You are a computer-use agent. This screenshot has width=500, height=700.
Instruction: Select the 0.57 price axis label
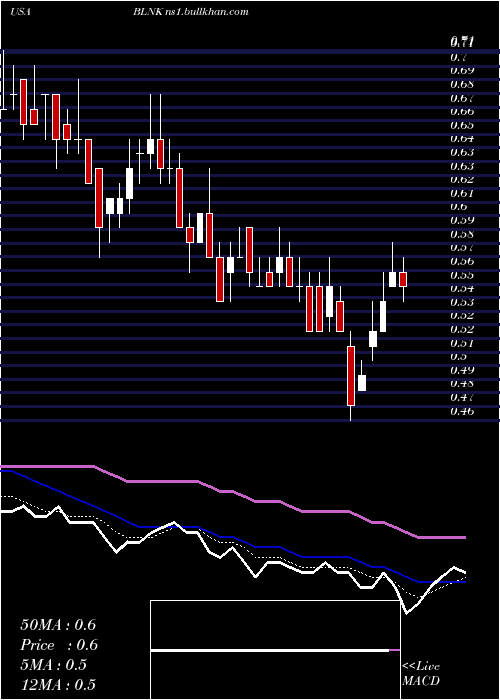462,248
